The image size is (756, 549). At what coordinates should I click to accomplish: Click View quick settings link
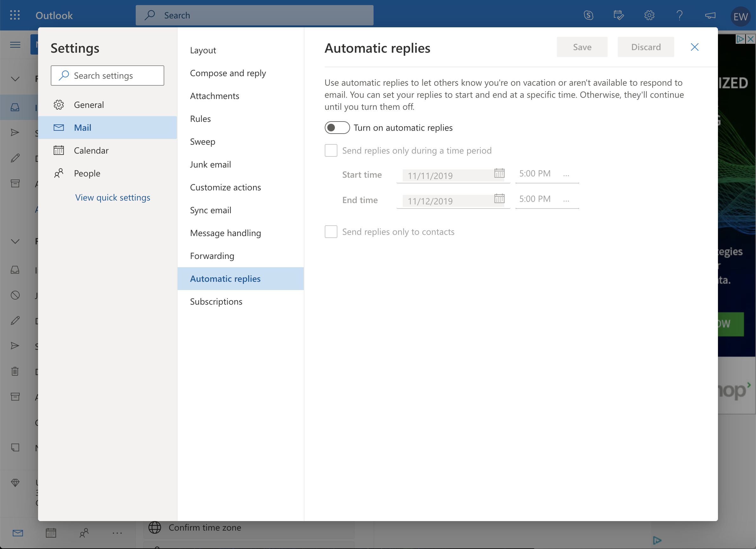click(113, 197)
